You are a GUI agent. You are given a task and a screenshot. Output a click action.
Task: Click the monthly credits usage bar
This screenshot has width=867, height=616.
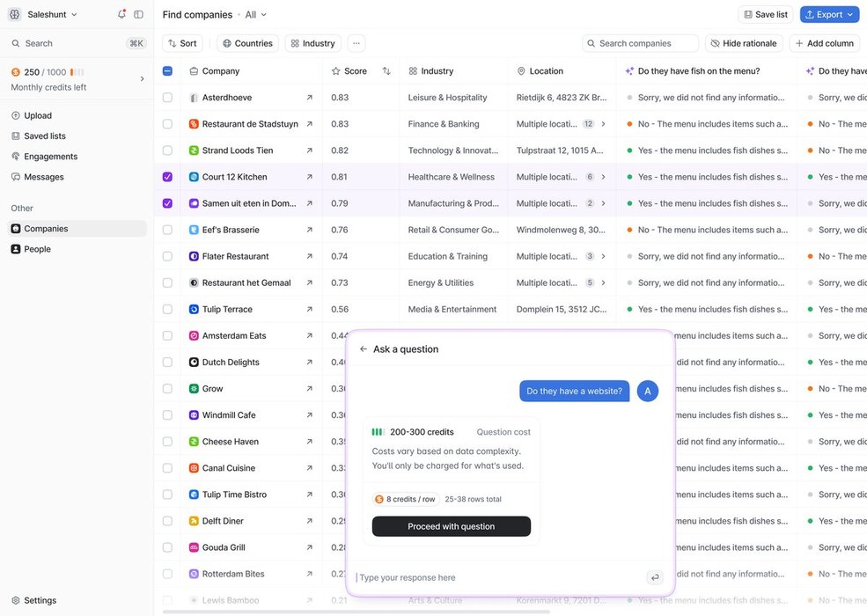coord(77,72)
